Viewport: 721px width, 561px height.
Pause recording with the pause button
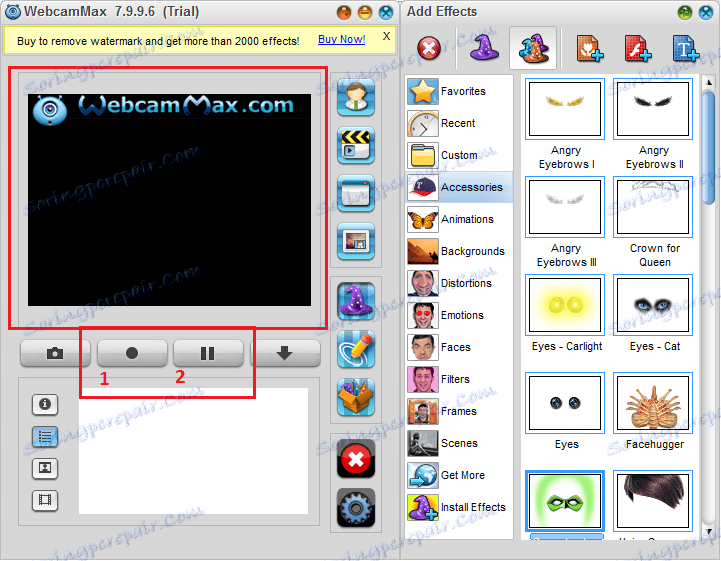pos(208,353)
